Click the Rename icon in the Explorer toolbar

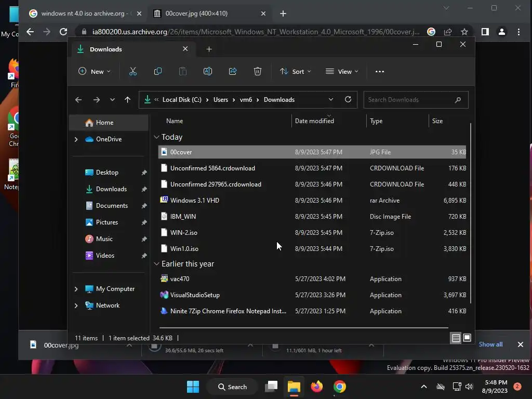(208, 71)
